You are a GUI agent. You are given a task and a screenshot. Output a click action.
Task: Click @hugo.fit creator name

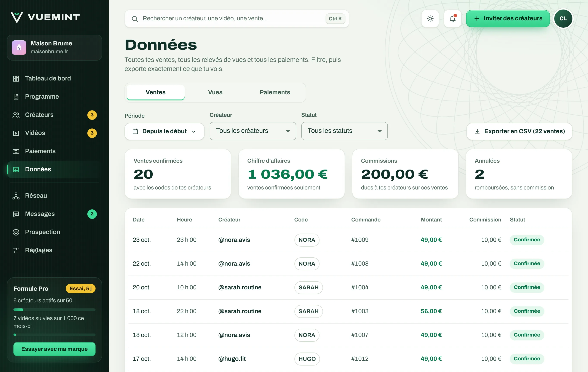[232, 359]
